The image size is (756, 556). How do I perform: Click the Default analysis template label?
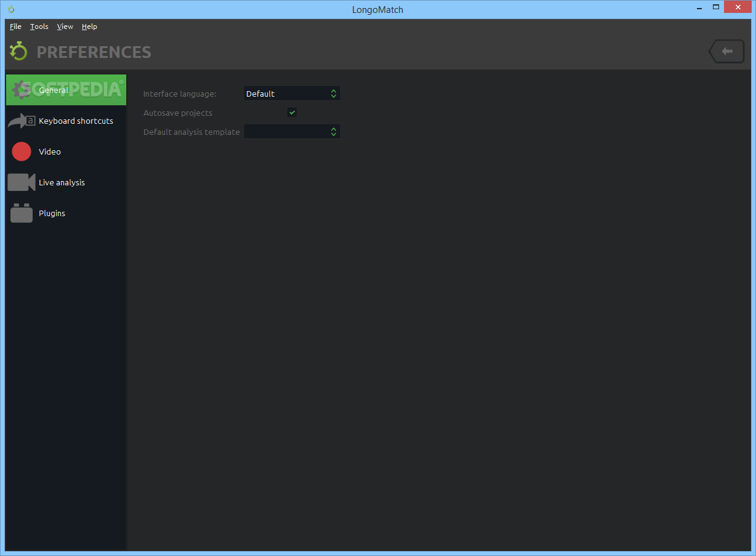[x=191, y=132]
